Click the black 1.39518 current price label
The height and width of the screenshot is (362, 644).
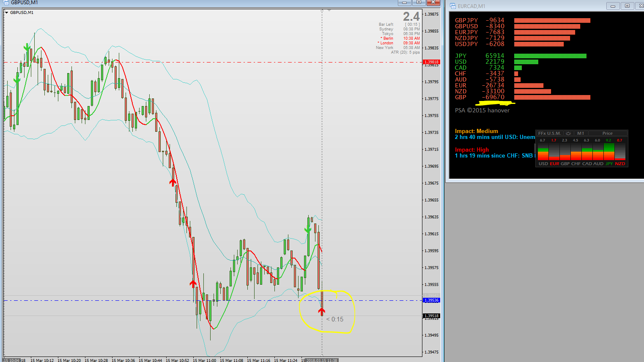(431, 316)
